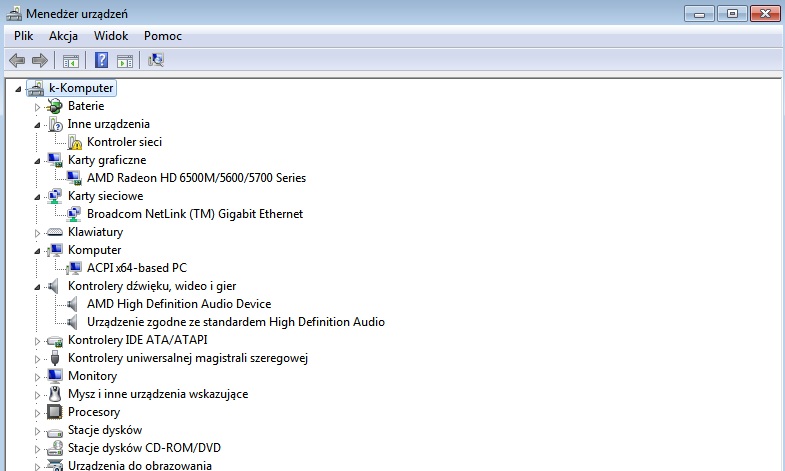Toggle the console tree pane icon
The height and width of the screenshot is (471, 785).
click(71, 61)
